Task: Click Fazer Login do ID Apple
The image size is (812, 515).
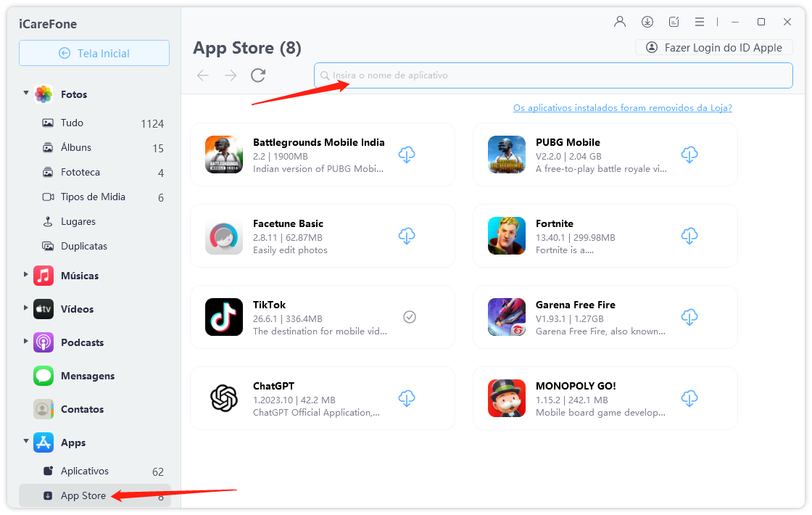Action: tap(713, 48)
